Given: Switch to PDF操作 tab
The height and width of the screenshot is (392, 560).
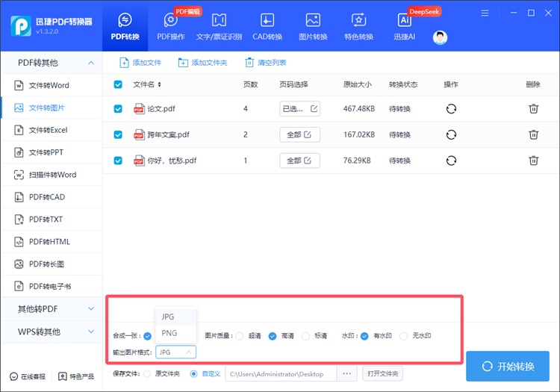Looking at the screenshot, I should (x=171, y=27).
